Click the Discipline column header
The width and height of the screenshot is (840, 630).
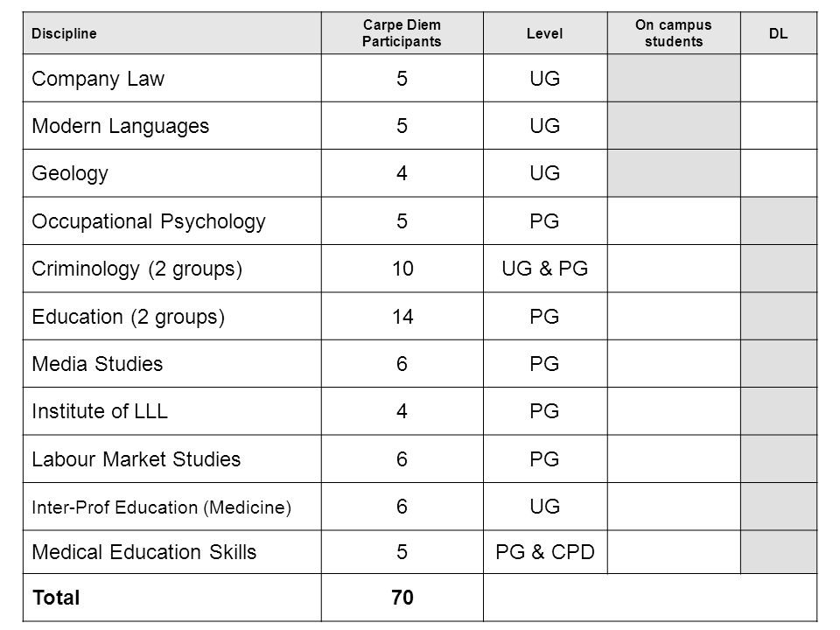pyautogui.click(x=172, y=33)
